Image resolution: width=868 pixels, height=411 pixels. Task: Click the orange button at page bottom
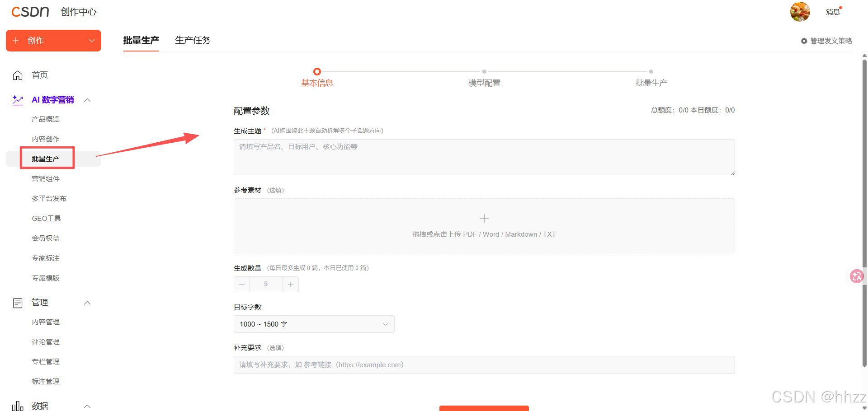484,408
